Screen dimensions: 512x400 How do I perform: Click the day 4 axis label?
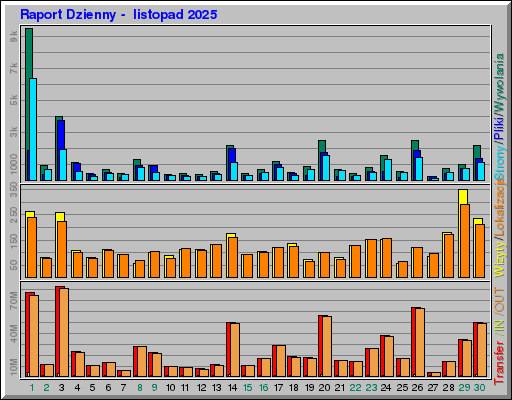(x=77, y=388)
